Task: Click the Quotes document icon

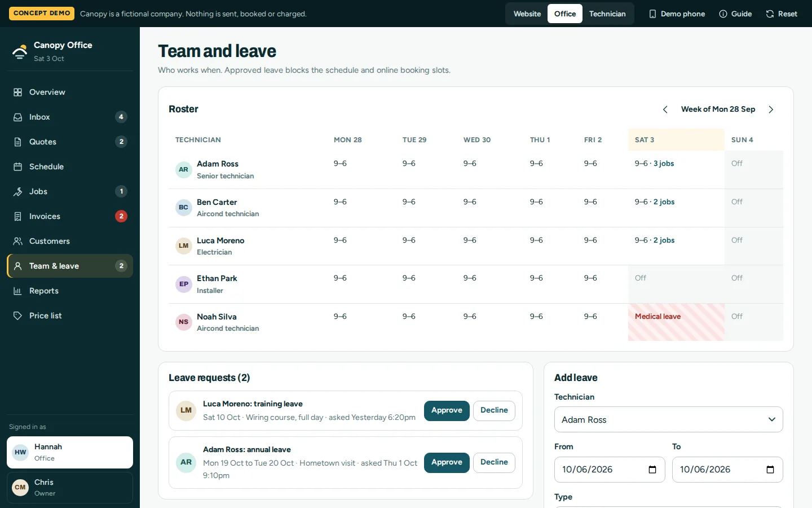Action: [18, 142]
